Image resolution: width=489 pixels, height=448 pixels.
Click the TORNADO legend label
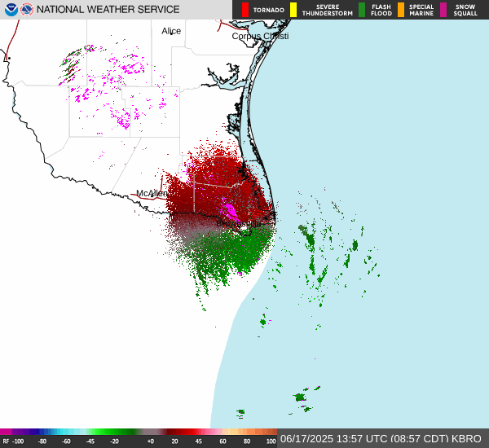coord(268,10)
